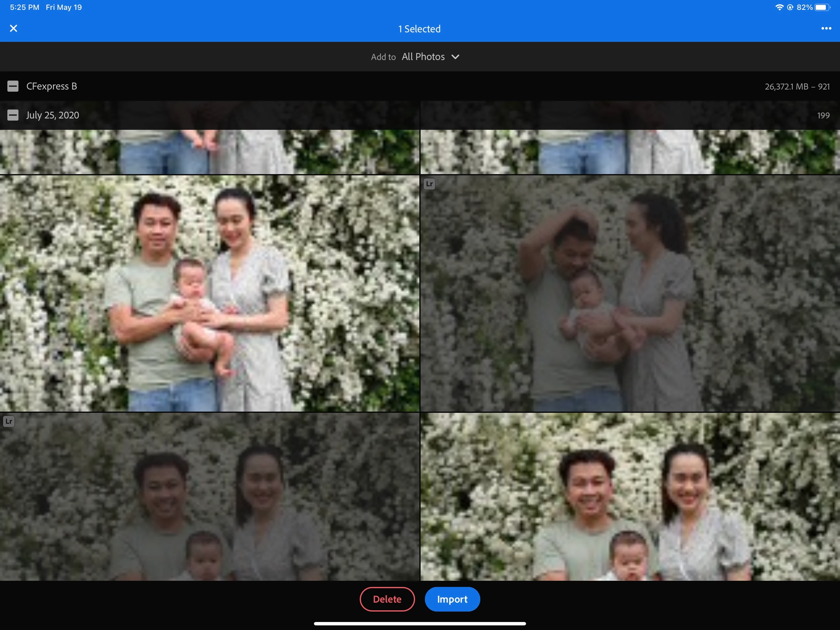Click the July 25, 2020 date header
The image size is (840, 630).
click(x=53, y=115)
